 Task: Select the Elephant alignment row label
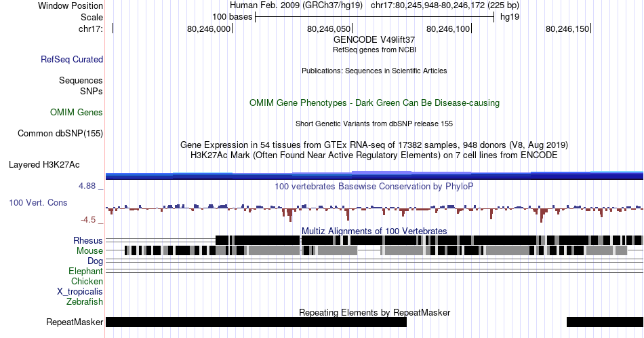tap(86, 271)
